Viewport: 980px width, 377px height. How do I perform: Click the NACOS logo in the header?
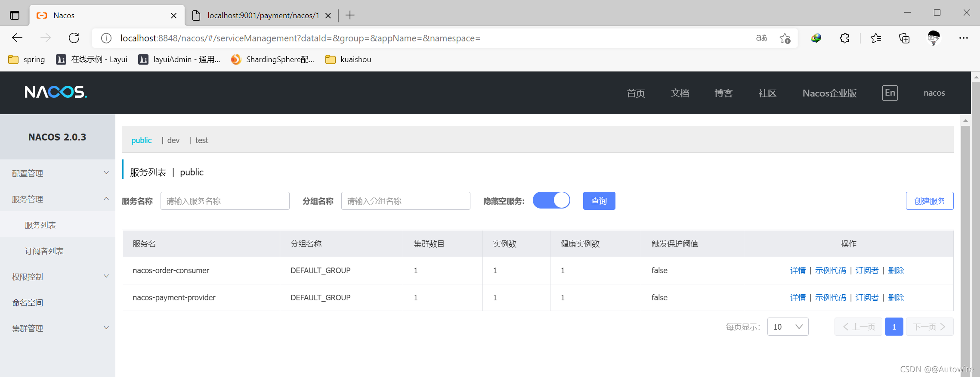(x=56, y=92)
